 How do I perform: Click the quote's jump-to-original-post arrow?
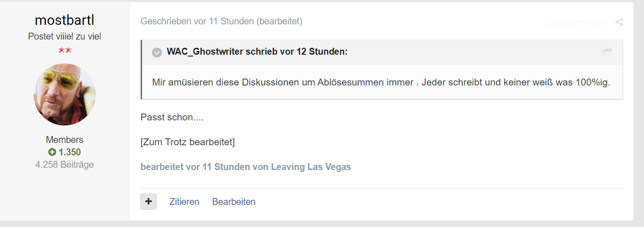click(608, 51)
